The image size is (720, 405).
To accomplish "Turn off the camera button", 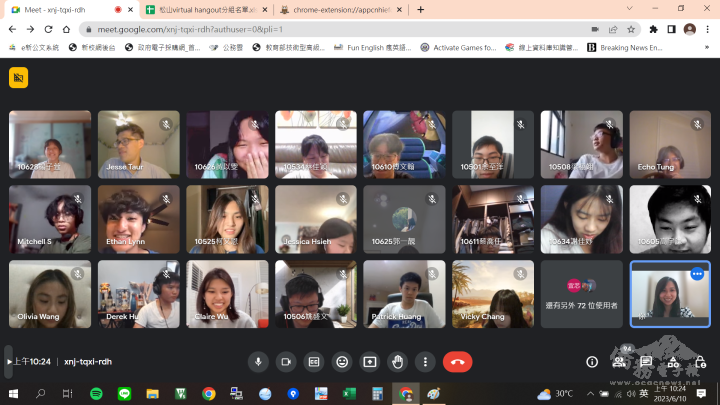I will pyautogui.click(x=286, y=361).
